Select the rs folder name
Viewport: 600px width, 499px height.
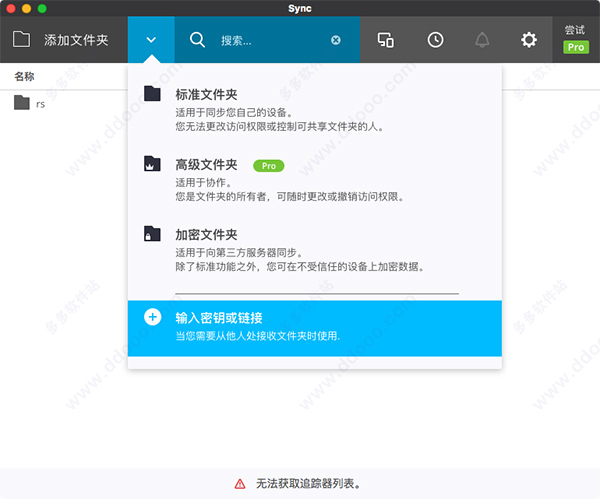(41, 104)
